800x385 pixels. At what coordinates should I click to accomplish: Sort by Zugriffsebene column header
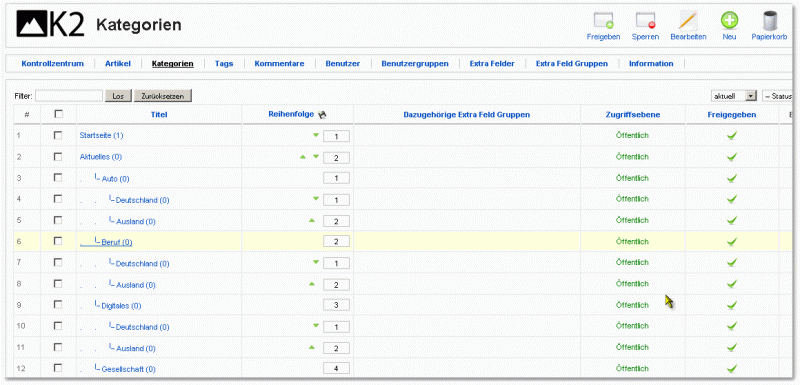point(633,115)
